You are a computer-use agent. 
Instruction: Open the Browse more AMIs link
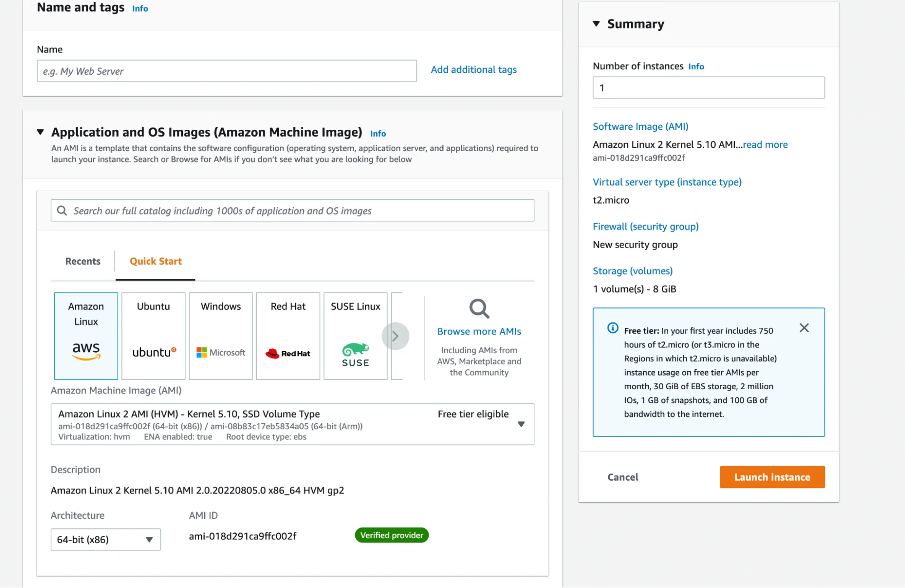tap(479, 331)
